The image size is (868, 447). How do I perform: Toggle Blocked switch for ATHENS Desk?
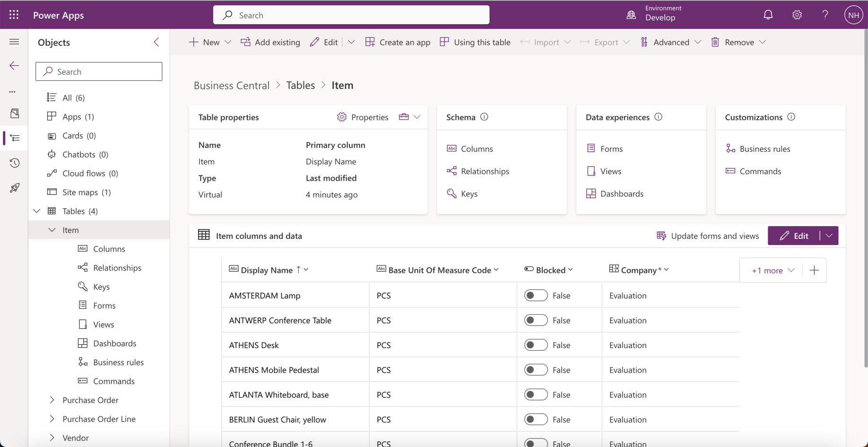click(536, 345)
